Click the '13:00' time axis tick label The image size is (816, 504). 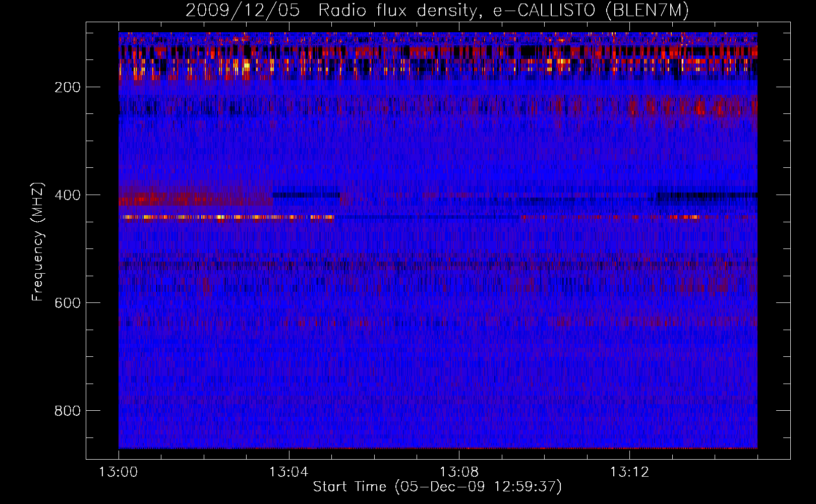(x=119, y=472)
